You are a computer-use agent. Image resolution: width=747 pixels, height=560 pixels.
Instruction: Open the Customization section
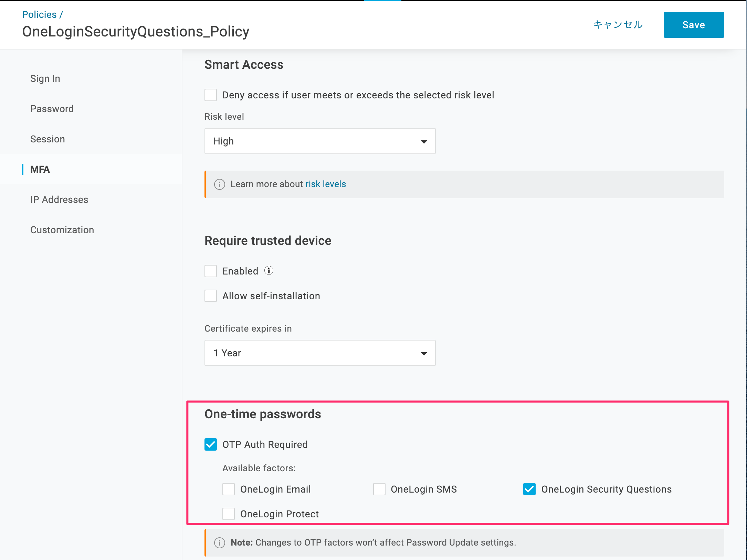62,230
